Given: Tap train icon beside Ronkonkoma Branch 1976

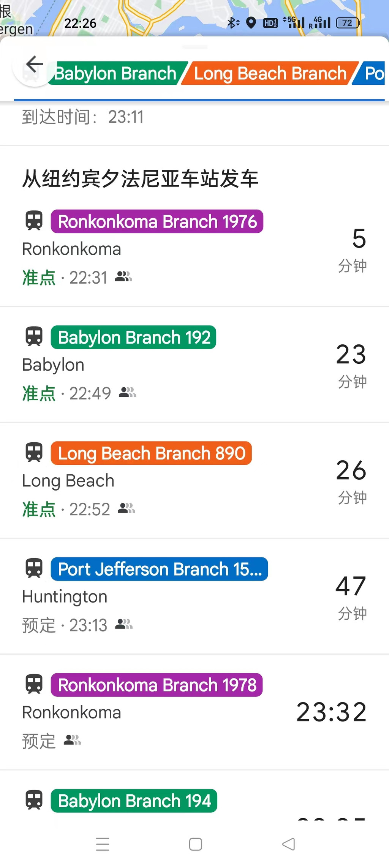Looking at the screenshot, I should [x=34, y=221].
